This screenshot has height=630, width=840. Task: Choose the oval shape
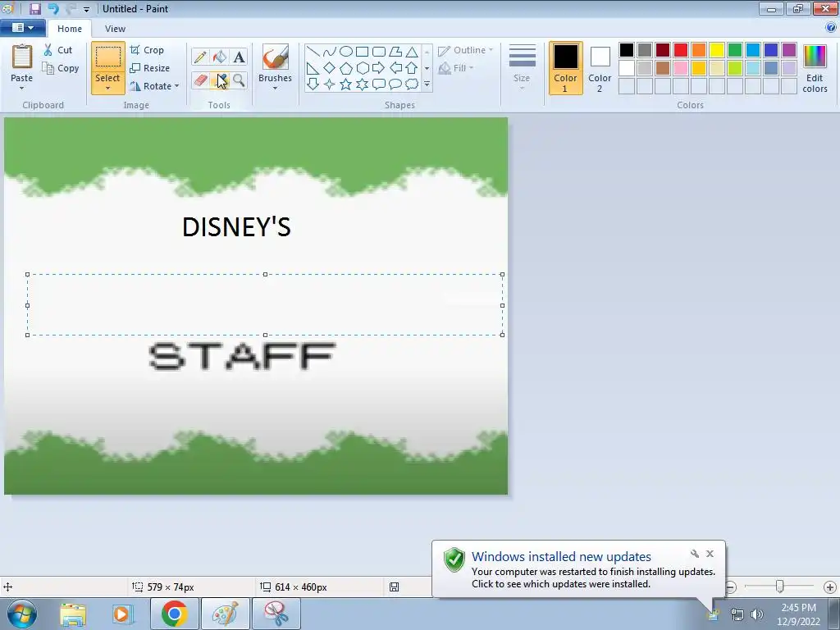346,52
